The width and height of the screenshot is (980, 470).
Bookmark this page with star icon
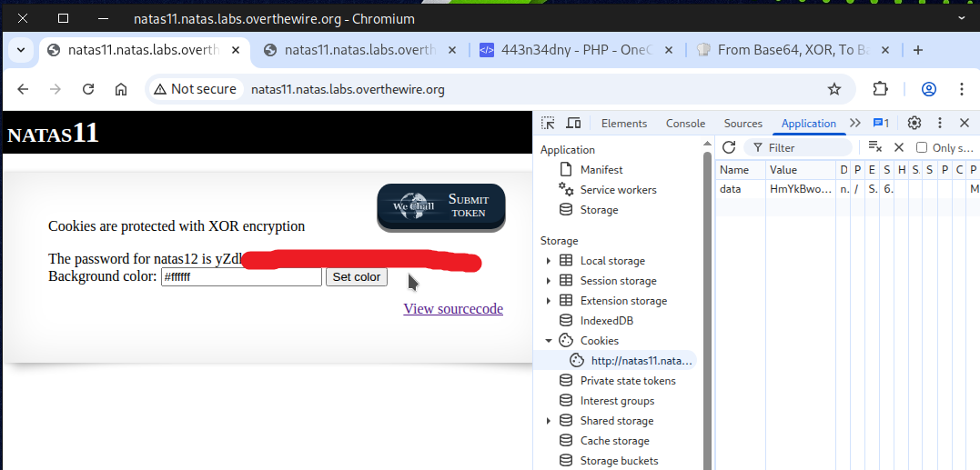[x=834, y=89]
